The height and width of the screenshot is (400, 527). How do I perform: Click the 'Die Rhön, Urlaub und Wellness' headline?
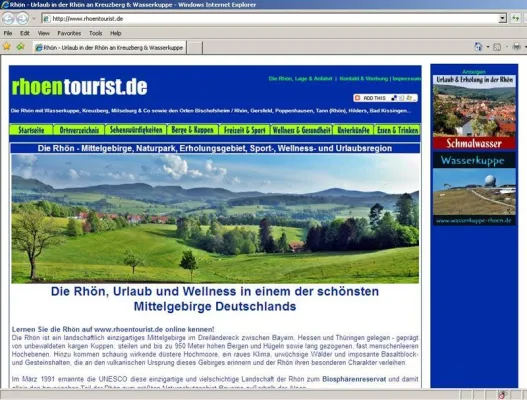[215, 299]
